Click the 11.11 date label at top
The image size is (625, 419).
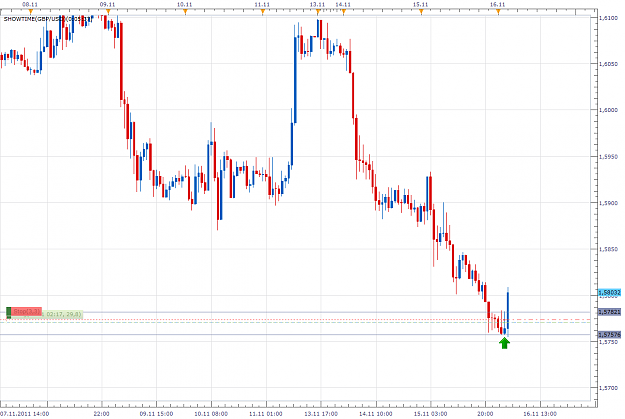(x=262, y=4)
